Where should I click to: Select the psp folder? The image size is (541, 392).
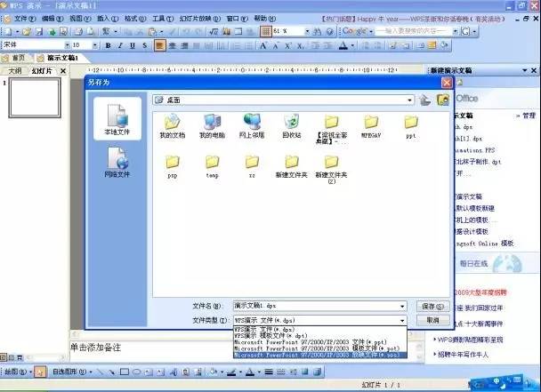tap(172, 166)
